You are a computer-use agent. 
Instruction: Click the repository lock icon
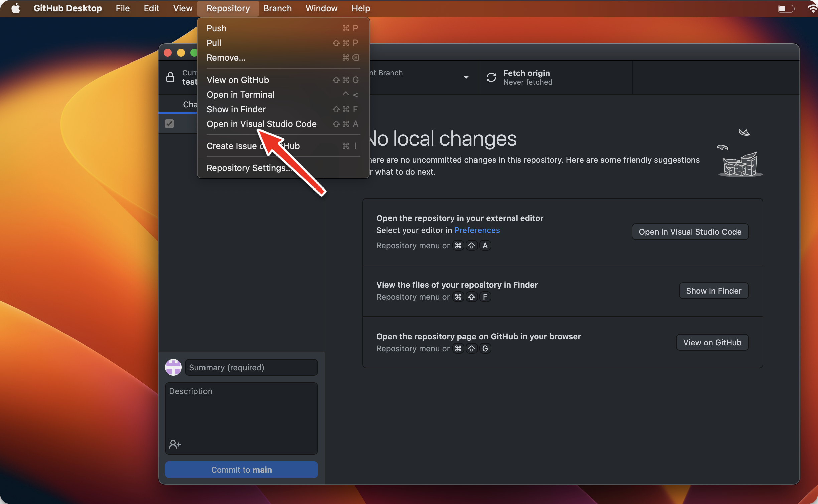point(170,77)
